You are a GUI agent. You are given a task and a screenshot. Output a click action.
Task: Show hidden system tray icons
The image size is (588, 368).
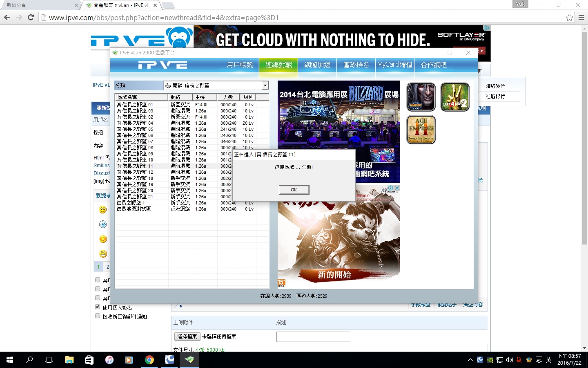[470, 360]
